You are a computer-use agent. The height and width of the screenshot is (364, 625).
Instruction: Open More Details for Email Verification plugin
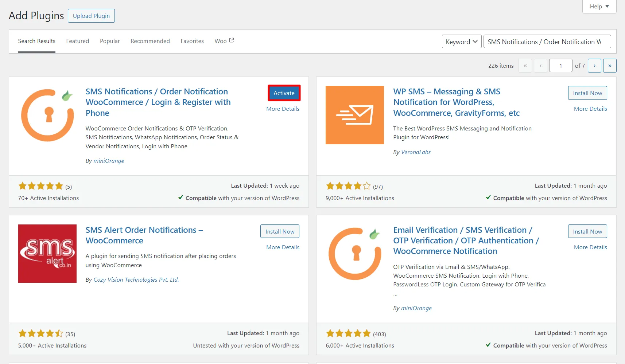(590, 247)
